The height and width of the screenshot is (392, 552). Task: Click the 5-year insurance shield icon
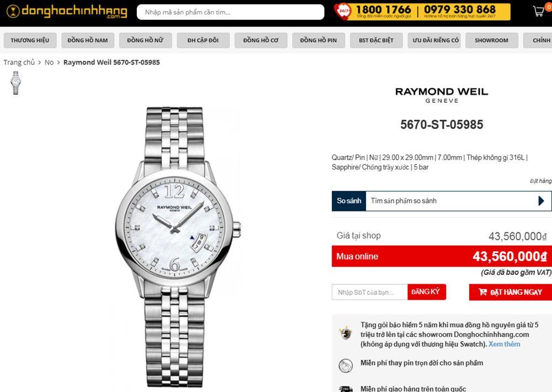(x=346, y=332)
